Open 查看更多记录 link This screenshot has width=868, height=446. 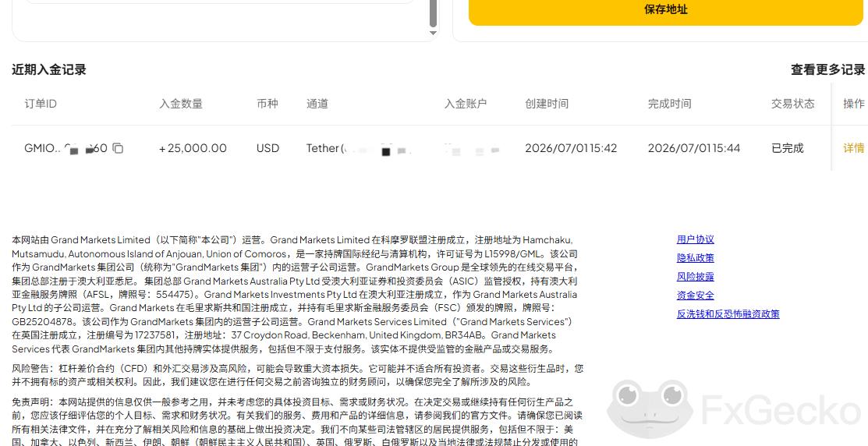click(x=827, y=69)
